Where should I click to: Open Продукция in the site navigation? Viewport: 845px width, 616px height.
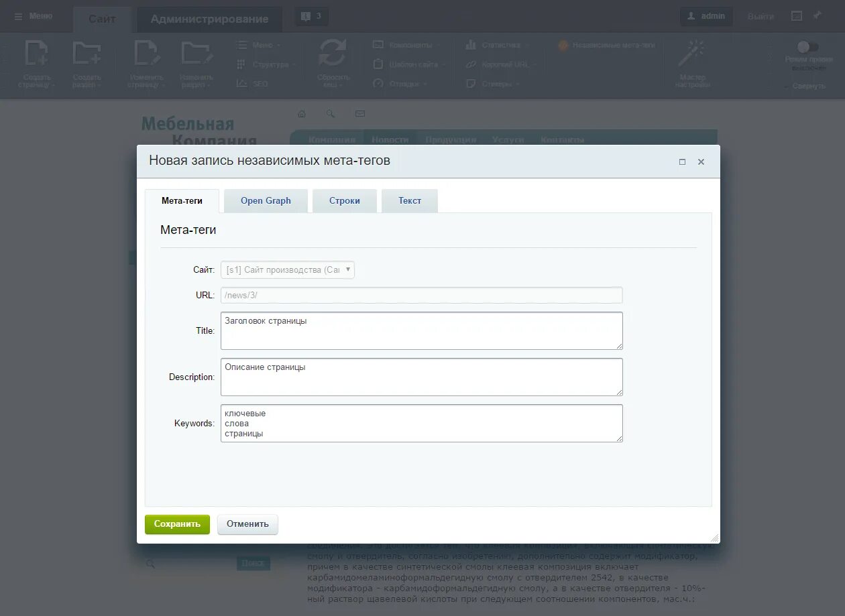coord(451,139)
